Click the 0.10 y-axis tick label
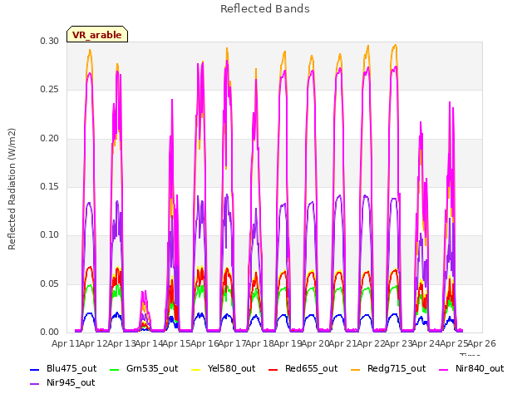Image resolution: width=532 pixels, height=399 pixels. coord(50,234)
